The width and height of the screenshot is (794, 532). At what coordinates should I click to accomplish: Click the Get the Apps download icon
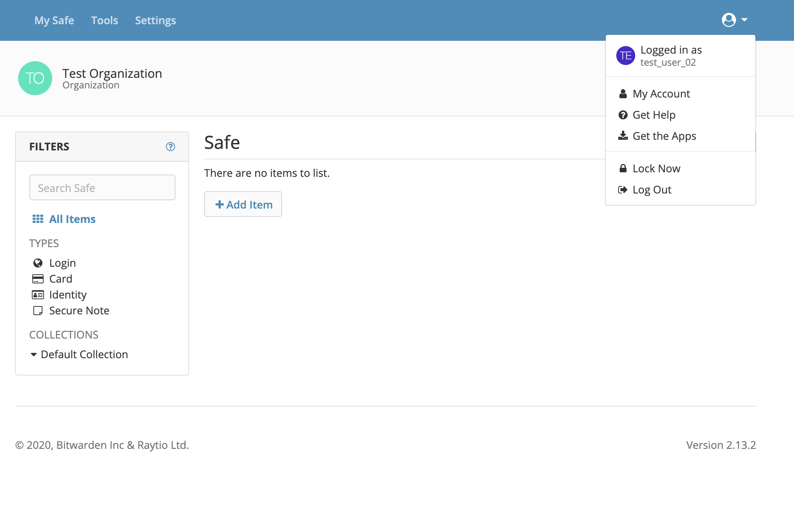pyautogui.click(x=623, y=136)
